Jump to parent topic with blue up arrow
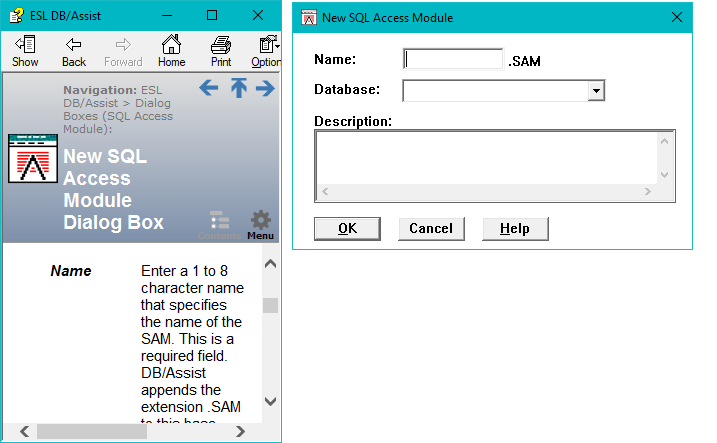 pyautogui.click(x=238, y=88)
